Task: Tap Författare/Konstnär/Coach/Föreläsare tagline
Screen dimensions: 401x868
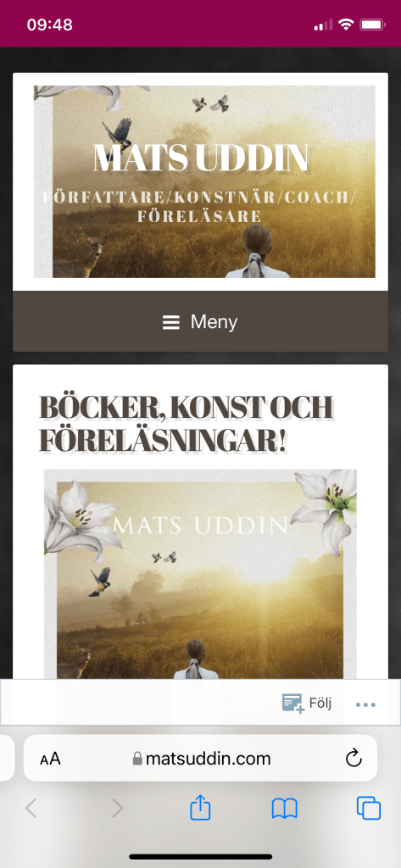Action: [200, 206]
